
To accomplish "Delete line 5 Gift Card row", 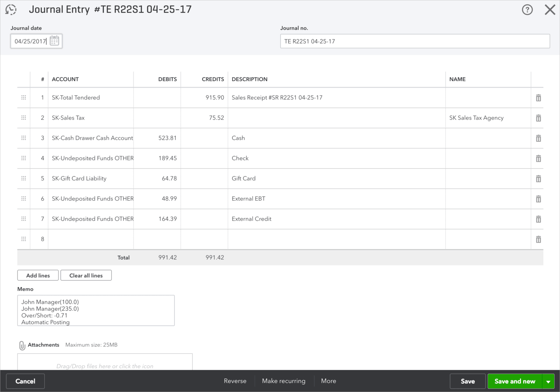I will [538, 179].
